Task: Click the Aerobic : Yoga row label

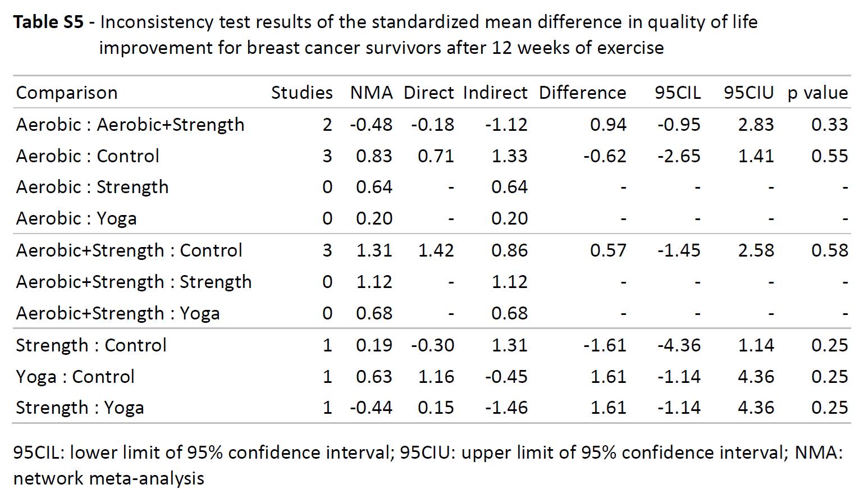Action: 76,218
